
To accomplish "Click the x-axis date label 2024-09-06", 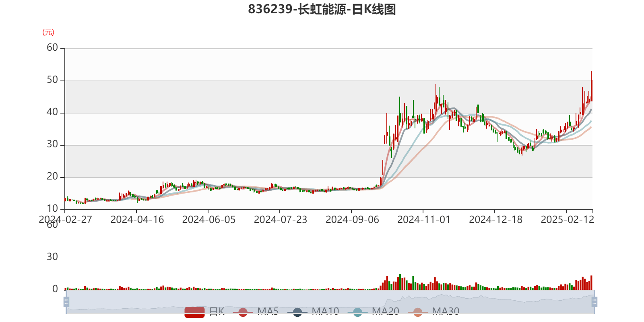I will coord(352,220).
